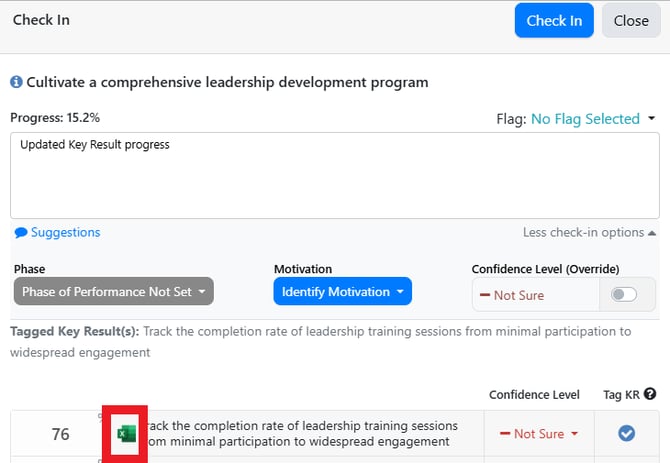670x463 pixels.
Task: Click the 'Track the completion rate' key result text
Action: [x=300, y=434]
